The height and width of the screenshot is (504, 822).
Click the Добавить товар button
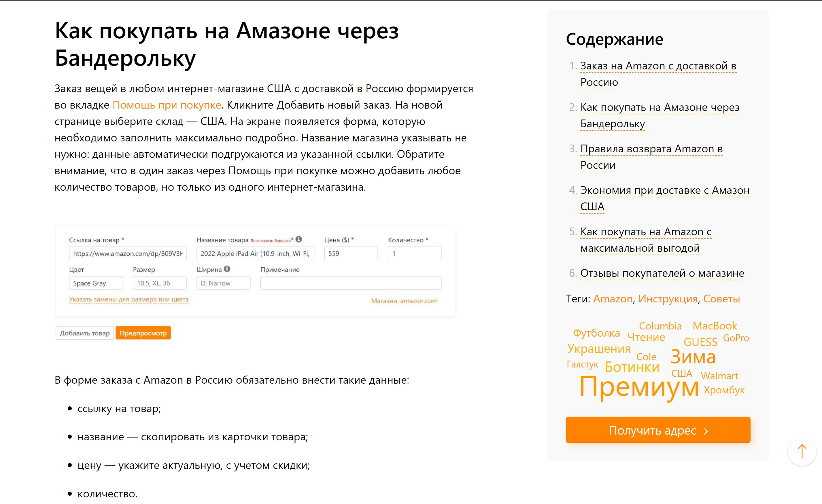tap(85, 333)
